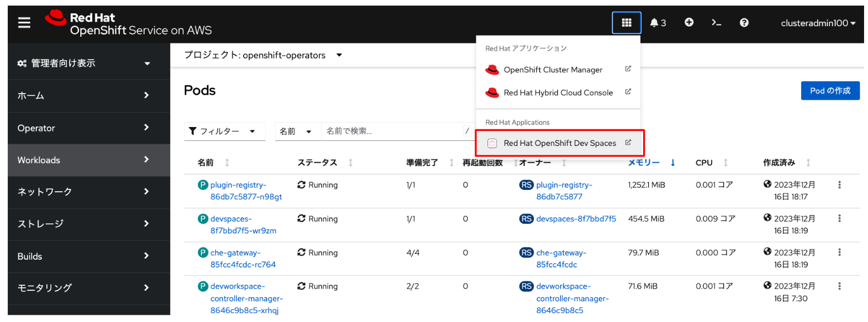Expand the Builds navigation section
This screenshot has width=868, height=322.
[x=89, y=256]
